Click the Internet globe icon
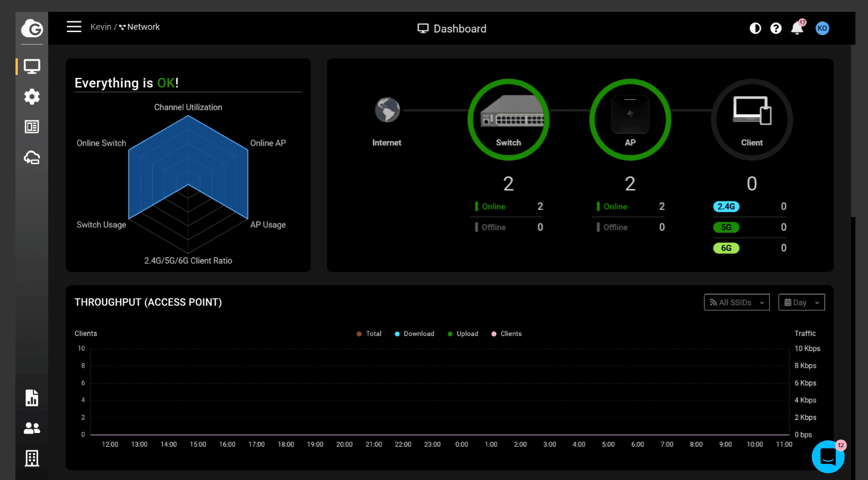The width and height of the screenshot is (868, 480). tap(387, 110)
